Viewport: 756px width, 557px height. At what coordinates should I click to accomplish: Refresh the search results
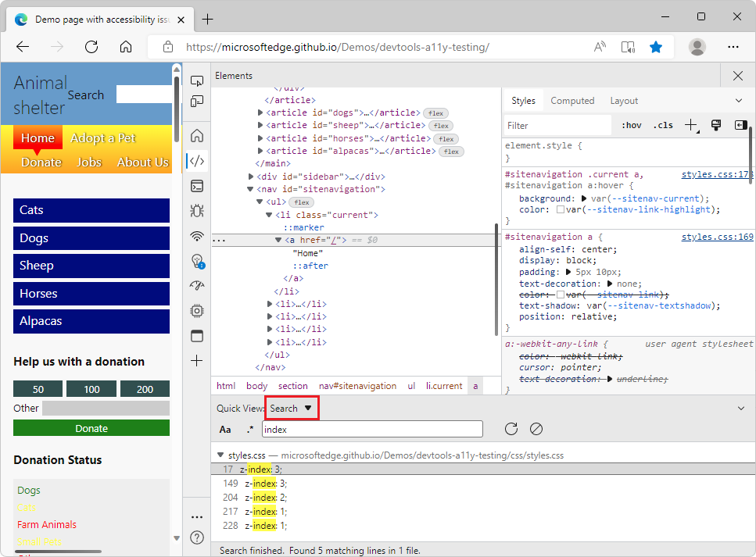pyautogui.click(x=511, y=429)
